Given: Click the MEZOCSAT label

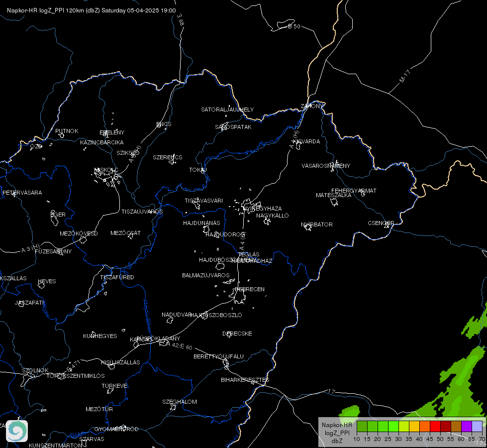Looking at the screenshot, I should coord(125,233).
